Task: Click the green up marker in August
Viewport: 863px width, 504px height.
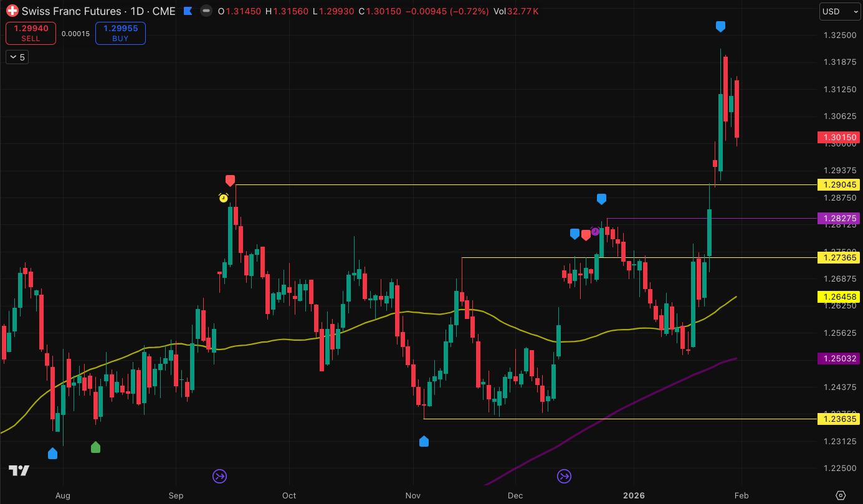Action: [95, 447]
